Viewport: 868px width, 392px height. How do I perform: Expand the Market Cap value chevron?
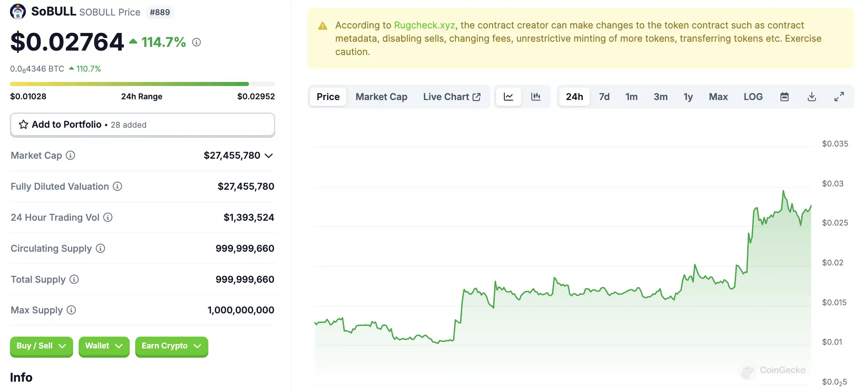click(269, 156)
